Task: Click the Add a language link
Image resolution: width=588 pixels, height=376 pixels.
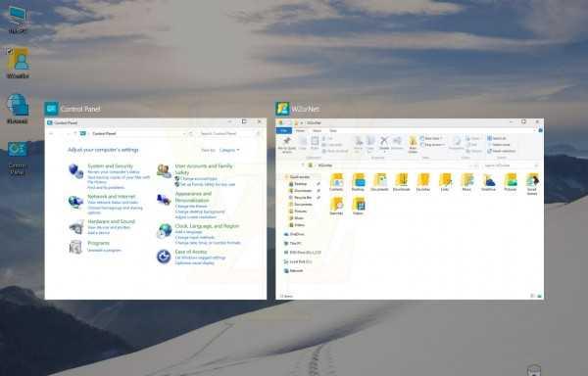Action: coord(188,232)
